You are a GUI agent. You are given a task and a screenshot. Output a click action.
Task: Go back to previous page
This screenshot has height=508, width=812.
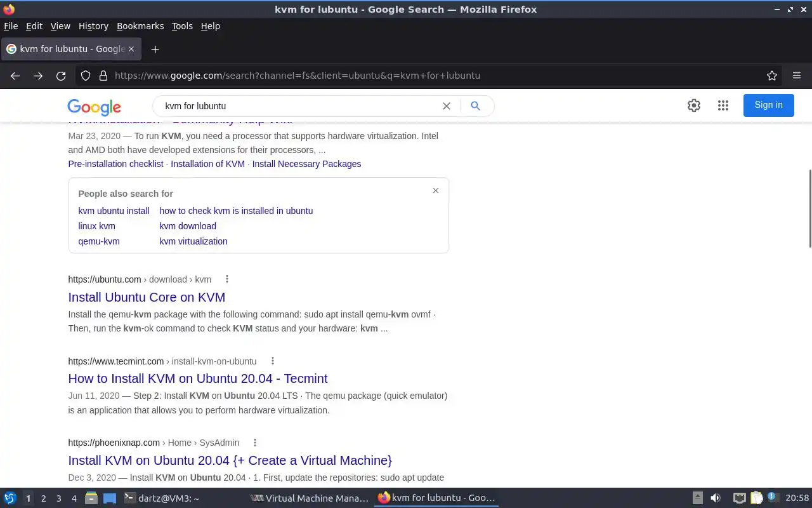[15, 76]
